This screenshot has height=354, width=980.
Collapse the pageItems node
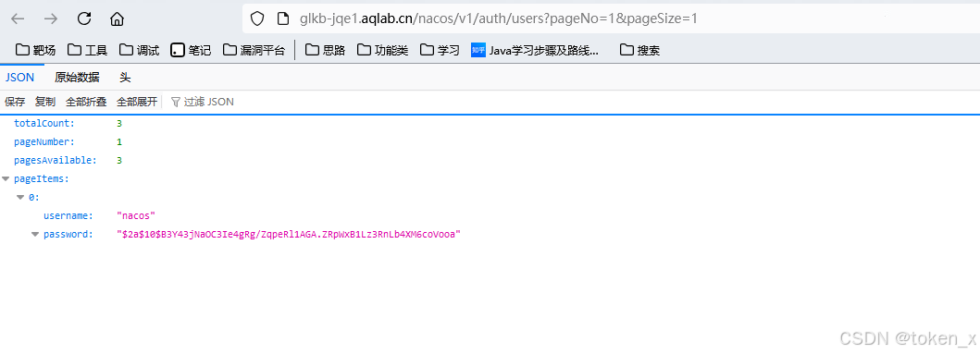[6, 179]
